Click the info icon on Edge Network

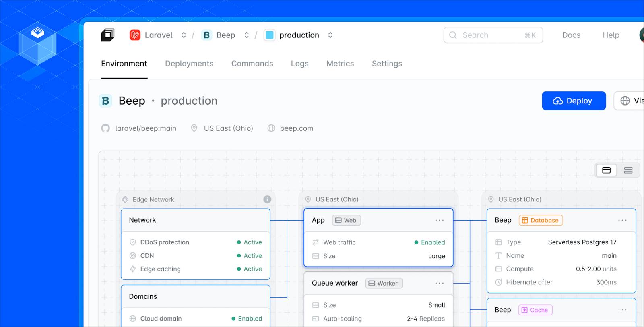pos(267,199)
